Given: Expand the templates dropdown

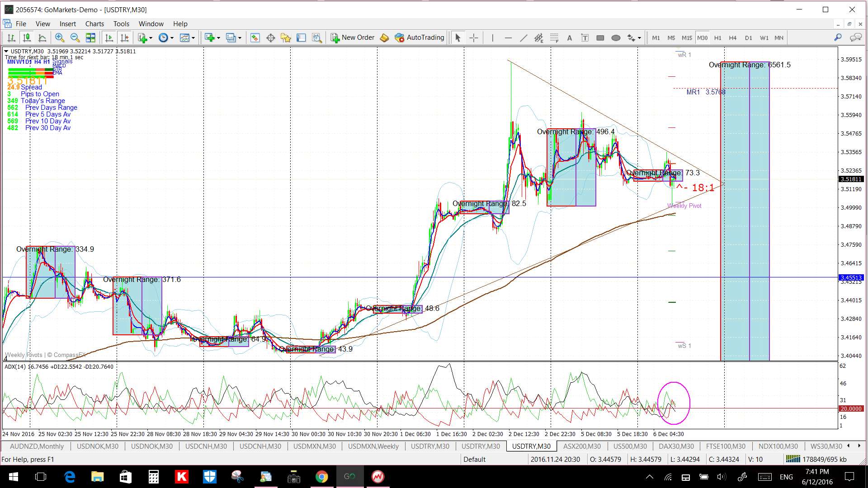Looking at the screenshot, I should (193, 38).
